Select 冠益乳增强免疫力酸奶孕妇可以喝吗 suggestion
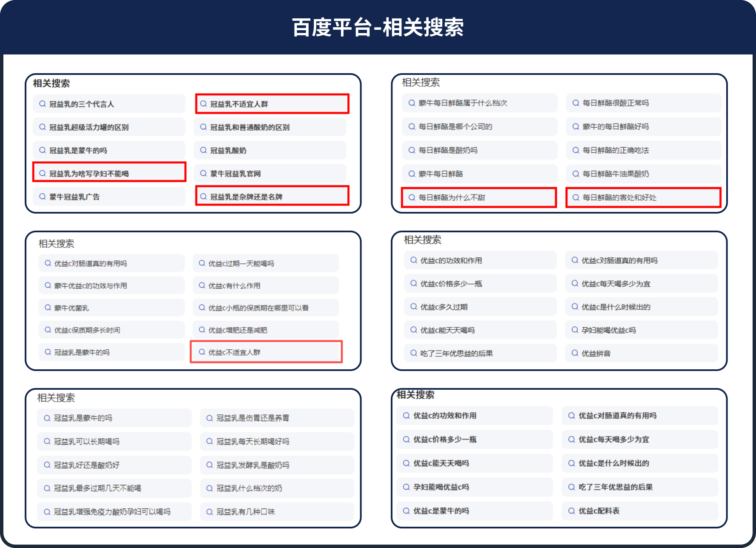 pos(115,511)
